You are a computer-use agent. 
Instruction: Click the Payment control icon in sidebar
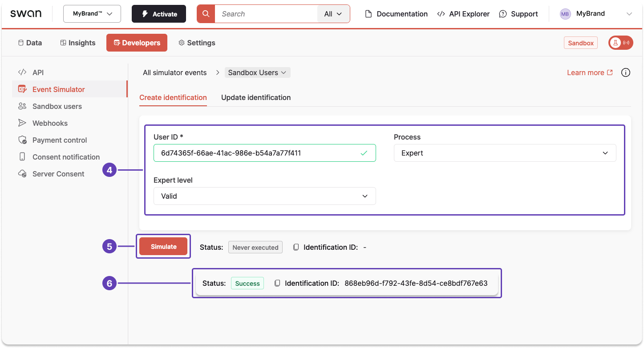pyautogui.click(x=22, y=140)
